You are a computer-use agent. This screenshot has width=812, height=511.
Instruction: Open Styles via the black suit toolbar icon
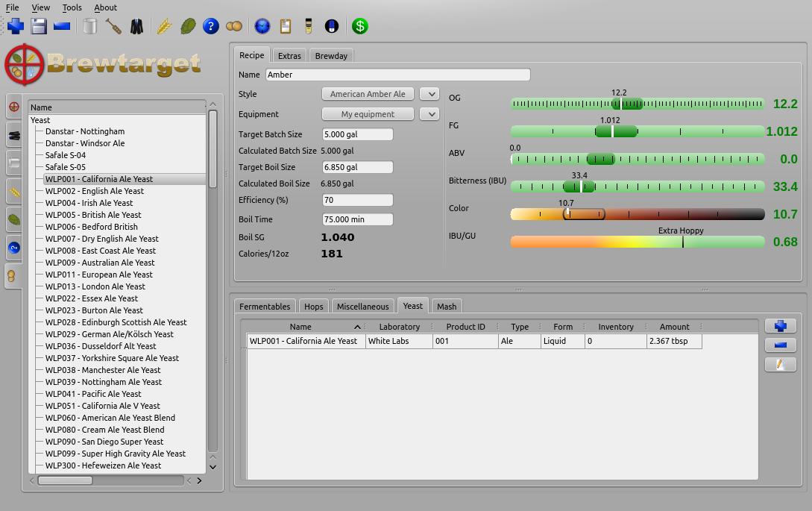pos(136,26)
